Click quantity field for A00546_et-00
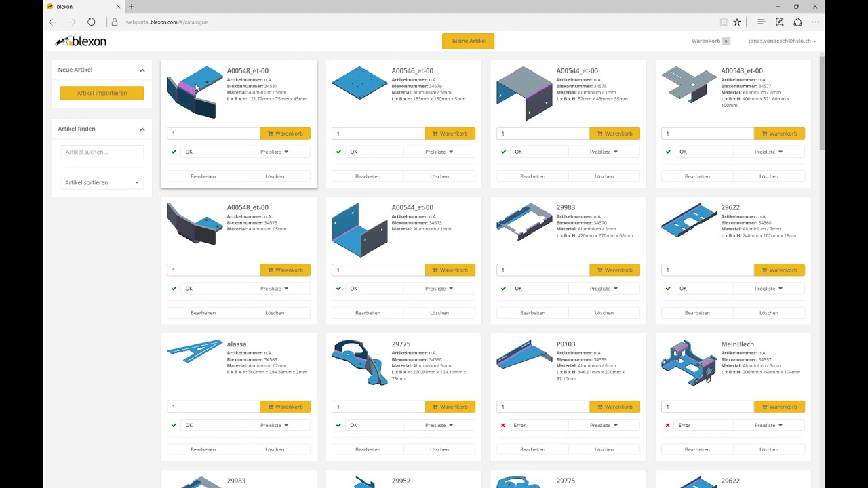 pos(378,134)
